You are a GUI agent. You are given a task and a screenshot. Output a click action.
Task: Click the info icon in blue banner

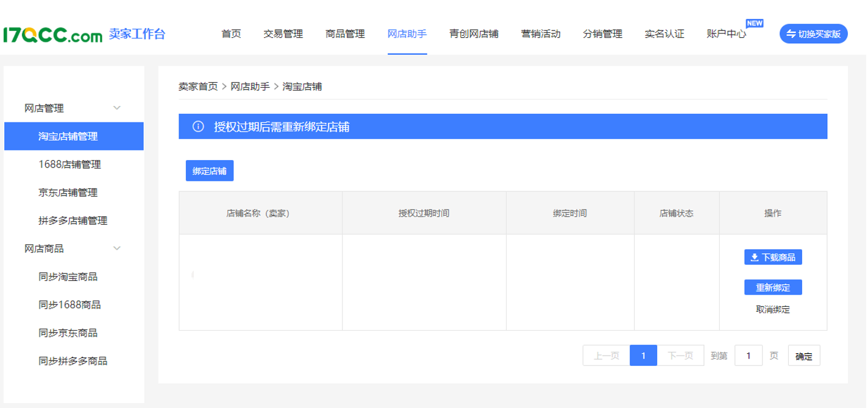(x=198, y=127)
